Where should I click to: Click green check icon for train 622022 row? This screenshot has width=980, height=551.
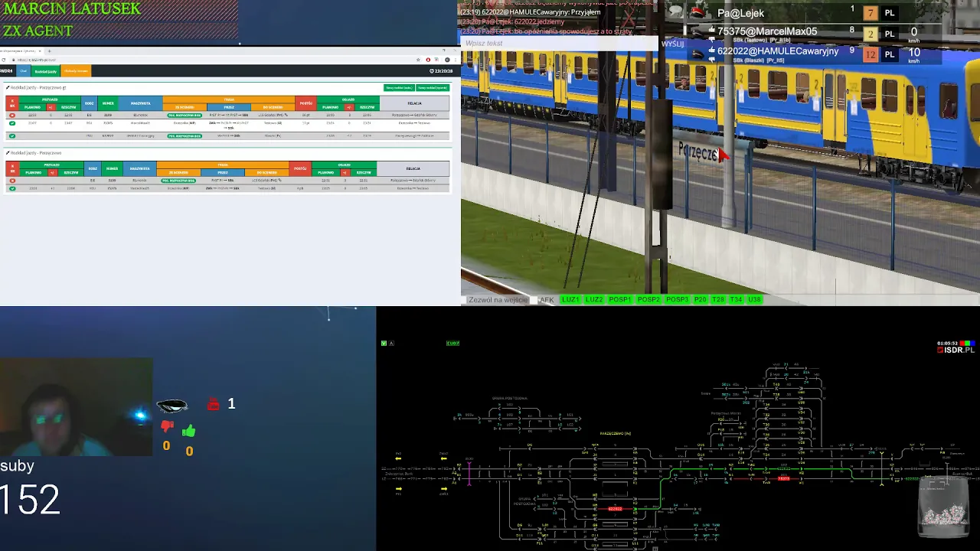pyautogui.click(x=12, y=135)
